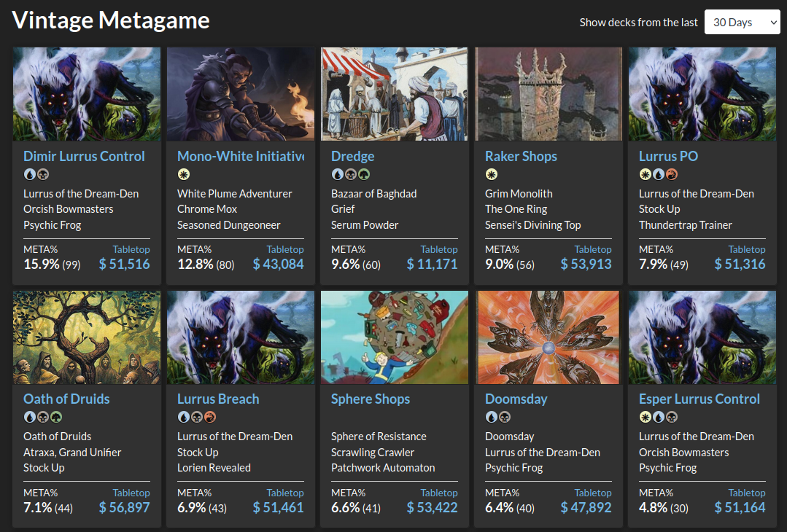Click the green mana symbol under Dredge
787x532 pixels.
coord(364,175)
